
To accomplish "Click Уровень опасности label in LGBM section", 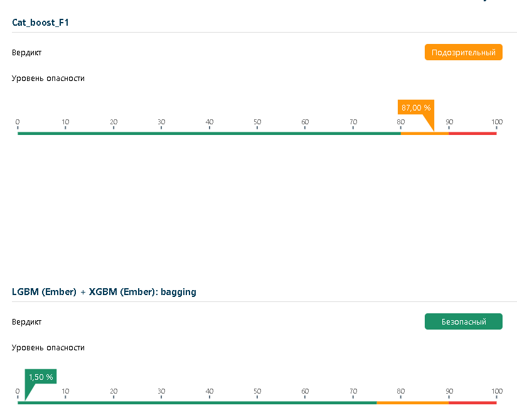I will [48, 348].
